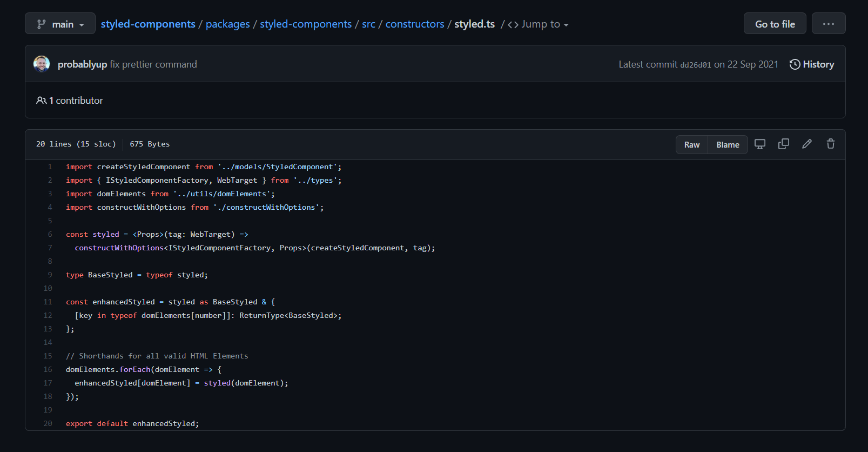Open the main branch selector dropdown
Viewport: 868px width, 452px height.
pyautogui.click(x=60, y=24)
